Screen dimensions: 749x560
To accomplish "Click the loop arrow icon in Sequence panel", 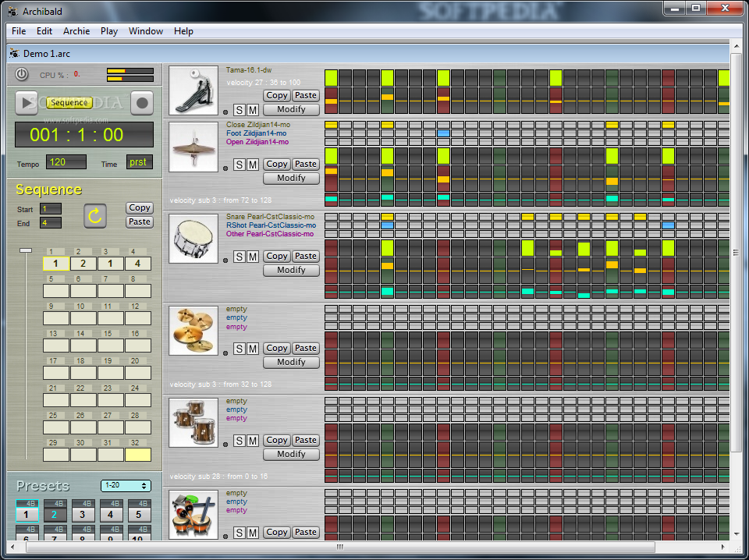I will point(95,216).
